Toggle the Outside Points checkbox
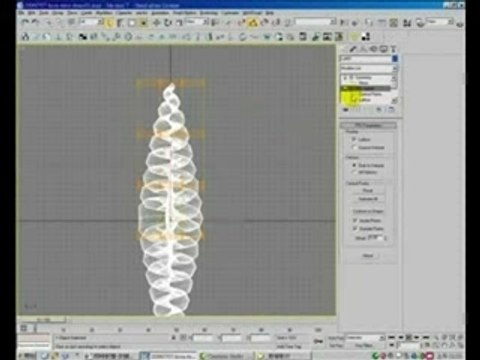Image resolution: width=480 pixels, height=360 pixels. (355, 228)
